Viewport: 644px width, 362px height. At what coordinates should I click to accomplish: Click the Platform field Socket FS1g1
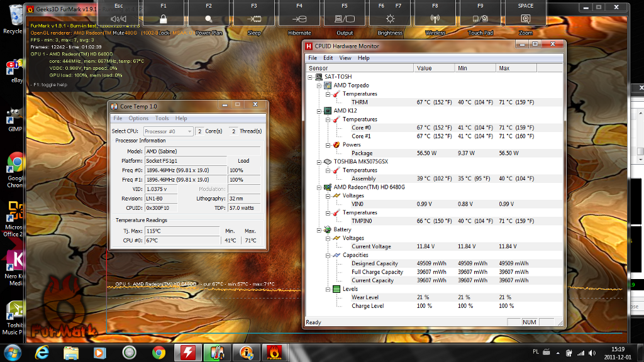186,161
